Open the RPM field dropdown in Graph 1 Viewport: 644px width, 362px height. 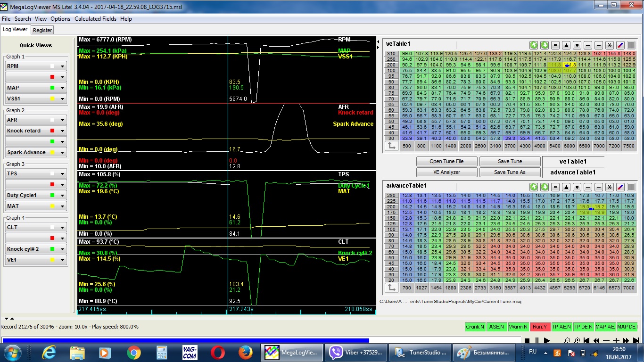pos(62,66)
